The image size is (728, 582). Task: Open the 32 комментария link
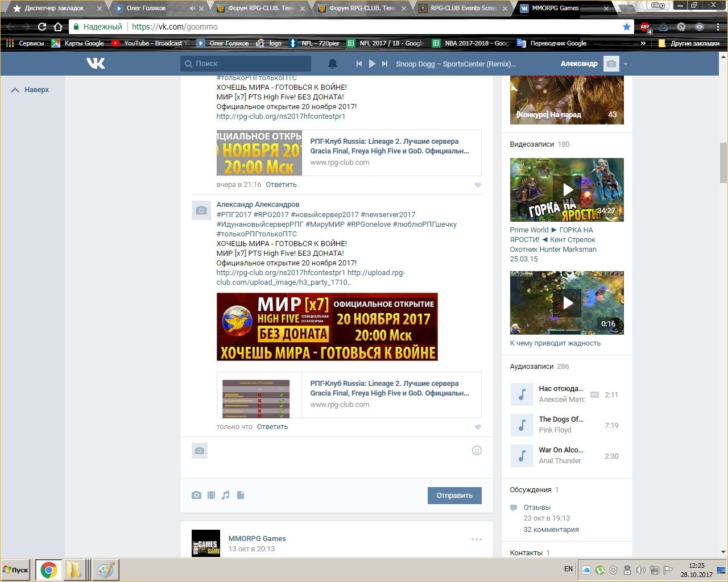click(x=551, y=530)
